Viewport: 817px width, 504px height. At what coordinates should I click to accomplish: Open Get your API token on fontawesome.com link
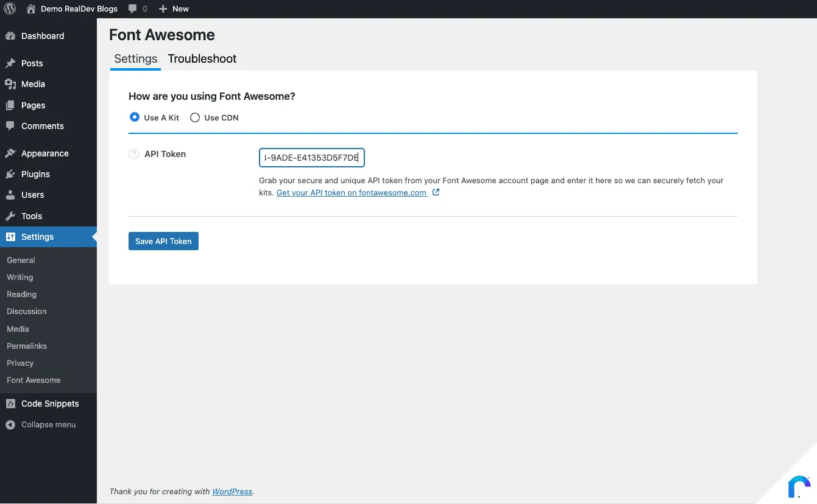click(352, 192)
